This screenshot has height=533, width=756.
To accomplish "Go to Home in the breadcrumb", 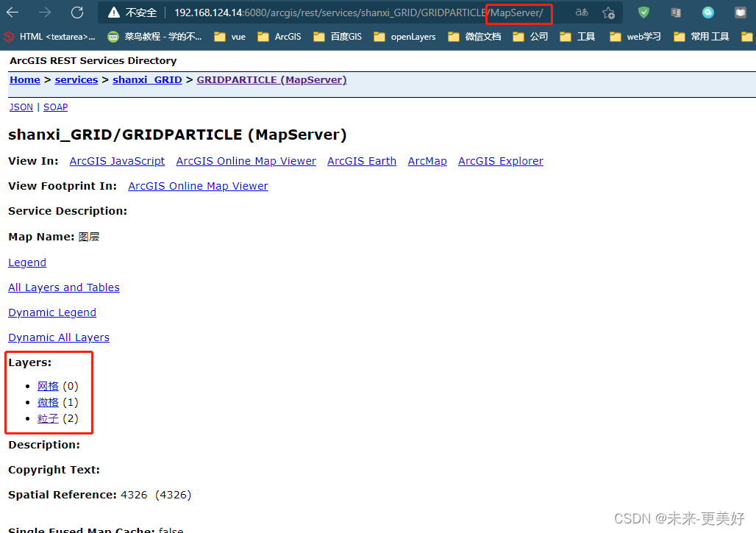I will (x=24, y=80).
